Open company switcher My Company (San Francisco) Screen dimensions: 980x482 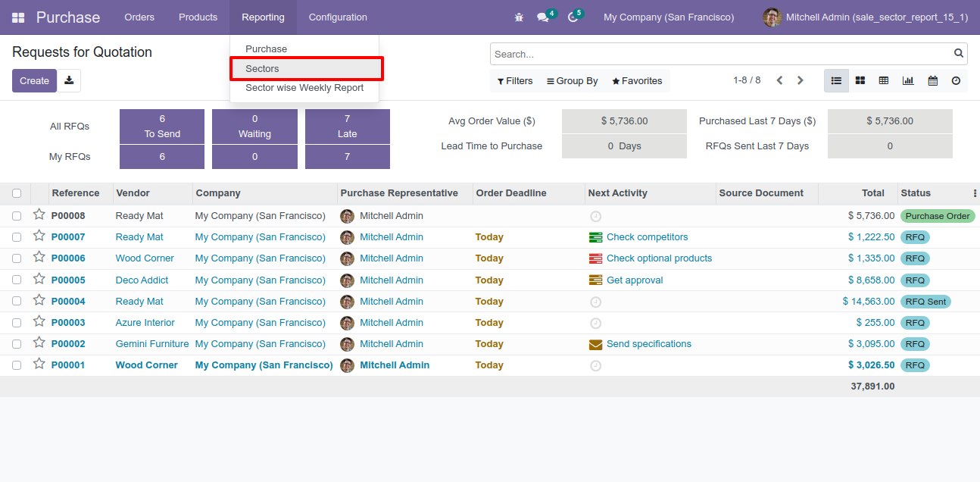[669, 17]
